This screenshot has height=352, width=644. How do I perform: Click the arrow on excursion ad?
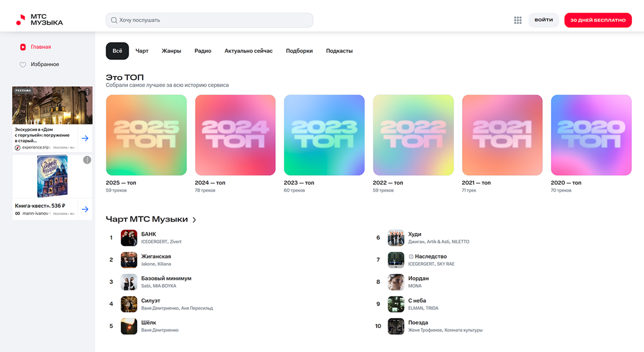click(x=85, y=138)
